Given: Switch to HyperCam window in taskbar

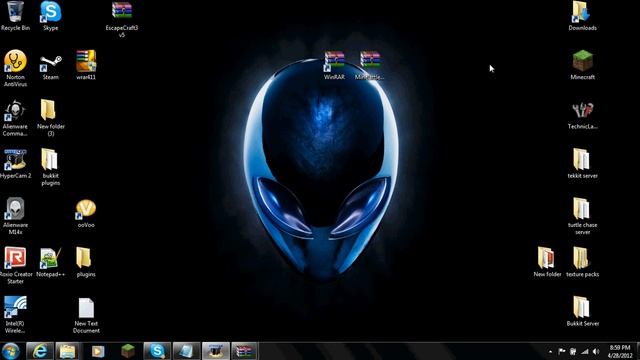Looking at the screenshot, I should pos(216,351).
